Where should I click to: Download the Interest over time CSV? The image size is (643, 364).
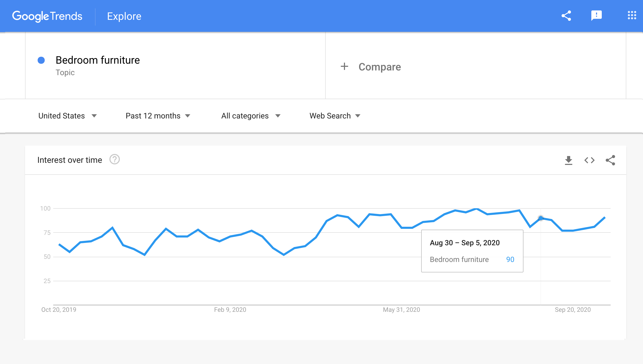pos(568,160)
